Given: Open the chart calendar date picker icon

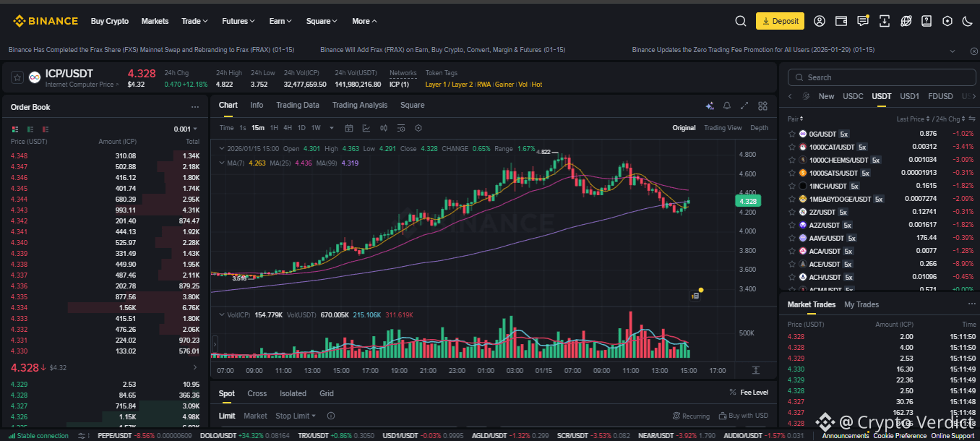Looking at the screenshot, I should click(x=349, y=128).
